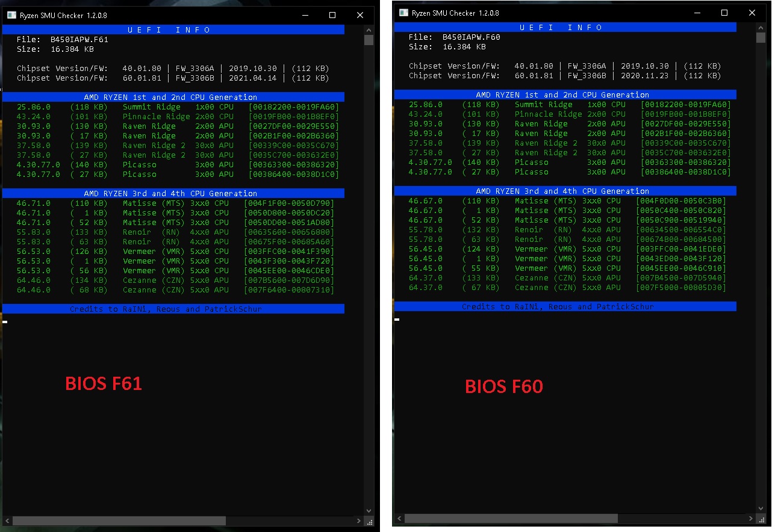Click the 1st and 2nd Generation header in left window
Viewport: 775px width, 532px height.
[173, 97]
